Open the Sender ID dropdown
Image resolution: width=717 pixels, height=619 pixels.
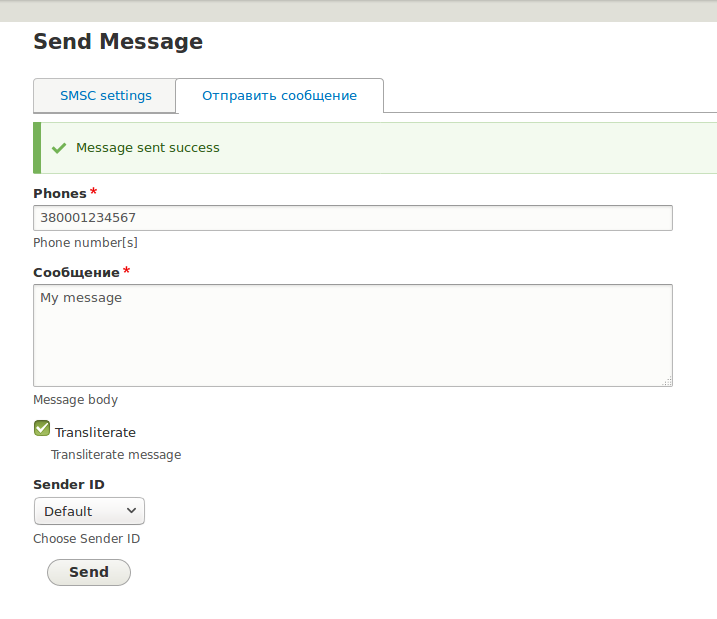89,511
